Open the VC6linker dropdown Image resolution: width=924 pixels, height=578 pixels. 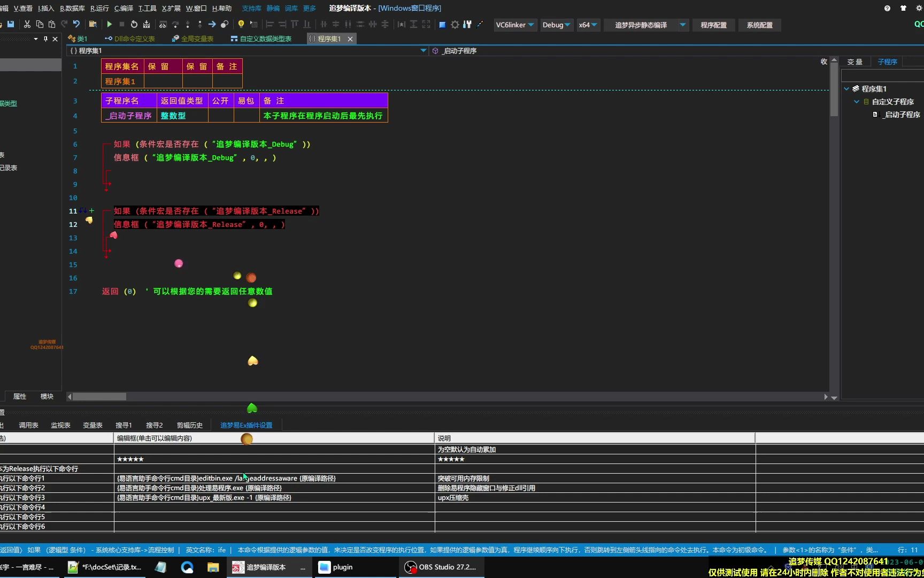[515, 25]
